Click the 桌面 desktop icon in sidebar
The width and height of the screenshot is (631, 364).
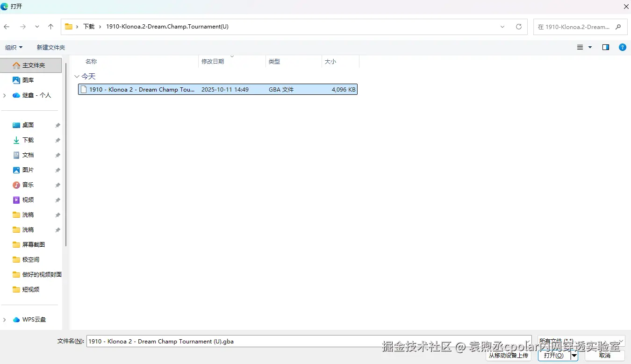click(16, 125)
